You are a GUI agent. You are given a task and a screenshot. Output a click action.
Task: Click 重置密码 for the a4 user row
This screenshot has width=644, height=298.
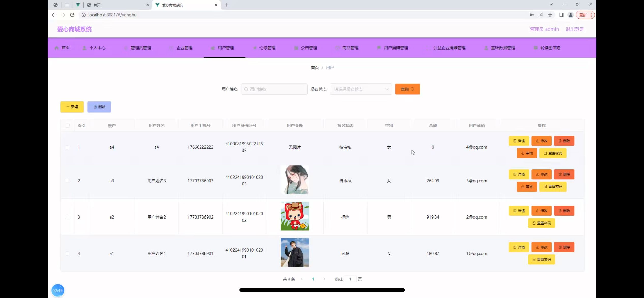(x=553, y=153)
